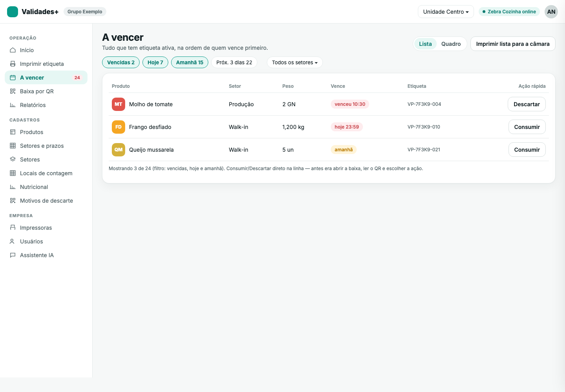Open Baixa por QR via its QR icon
565x392 pixels.
13,91
